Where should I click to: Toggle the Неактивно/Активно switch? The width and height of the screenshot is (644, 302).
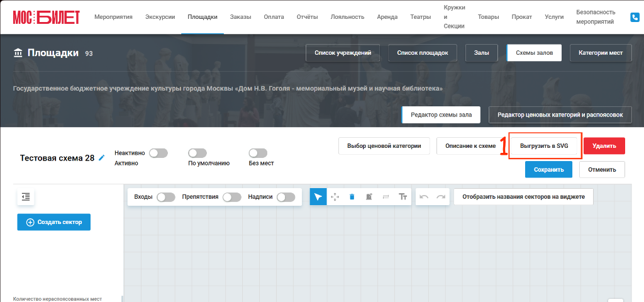158,154
